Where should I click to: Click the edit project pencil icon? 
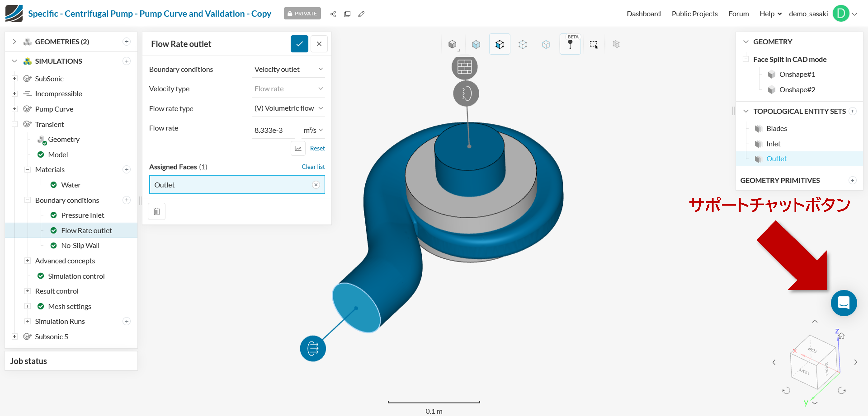click(361, 14)
